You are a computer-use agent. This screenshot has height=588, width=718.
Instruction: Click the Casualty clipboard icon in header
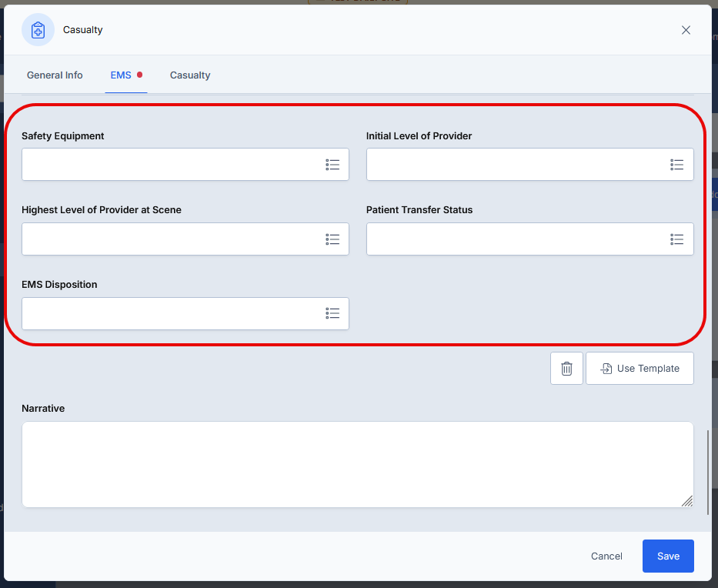click(38, 30)
